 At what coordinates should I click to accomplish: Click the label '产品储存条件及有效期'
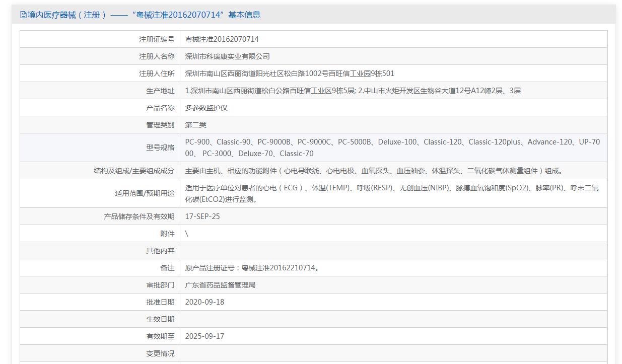click(139, 216)
